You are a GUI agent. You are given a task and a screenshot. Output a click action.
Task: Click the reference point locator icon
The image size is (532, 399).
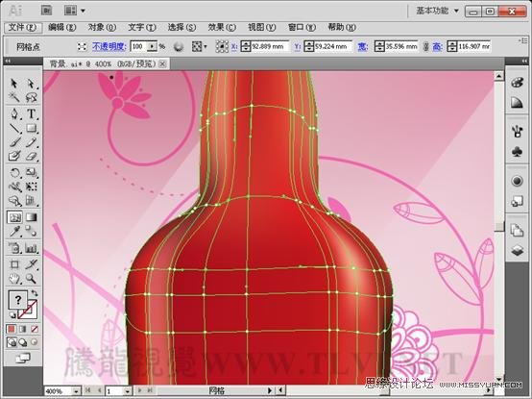(x=222, y=46)
